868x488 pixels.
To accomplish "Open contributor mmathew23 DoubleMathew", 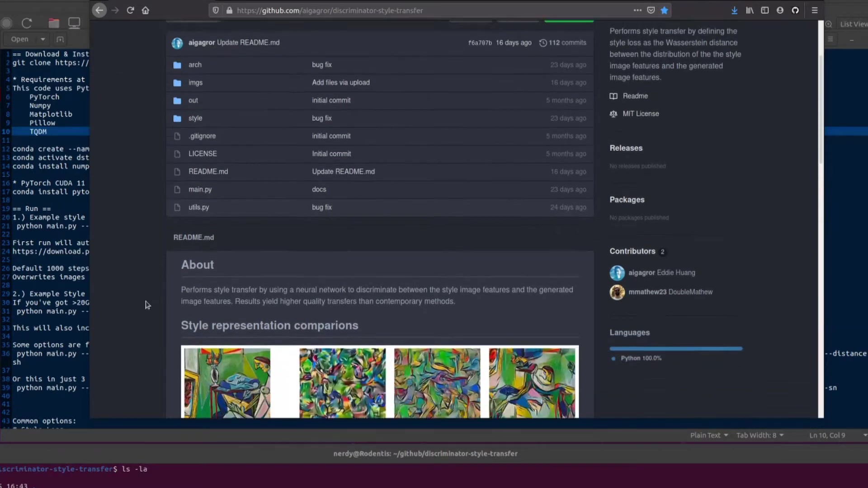I will click(x=670, y=292).
